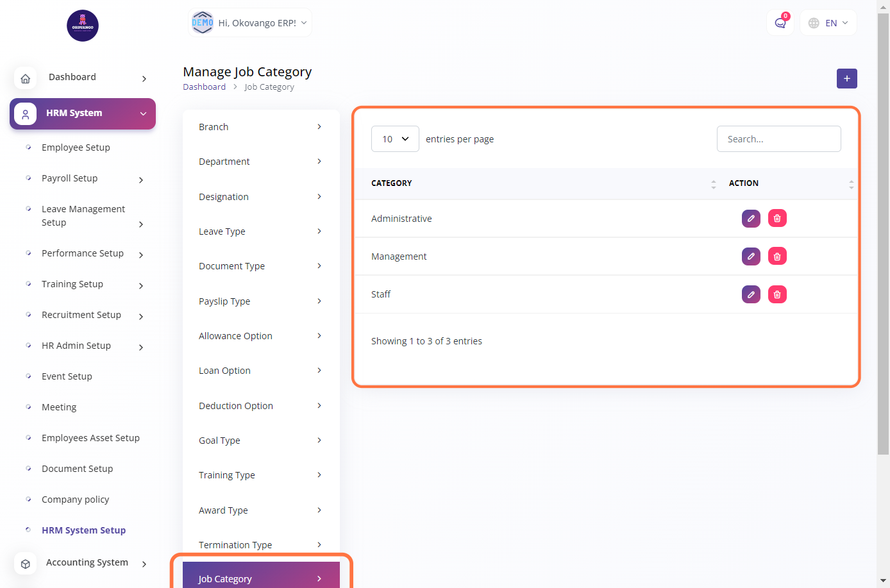Click the Okovango logo
The image size is (890, 588).
[83, 26]
